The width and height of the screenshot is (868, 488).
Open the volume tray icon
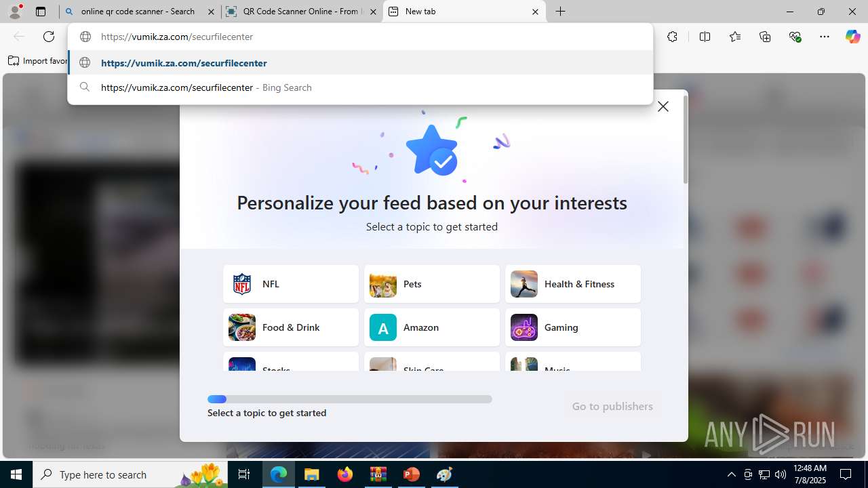(x=781, y=474)
